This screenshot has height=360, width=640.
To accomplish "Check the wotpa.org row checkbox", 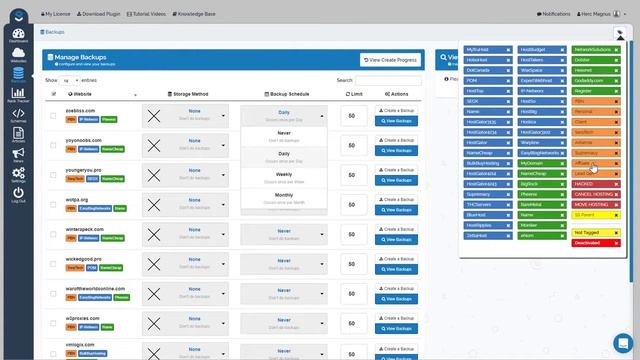I will coord(53,204).
